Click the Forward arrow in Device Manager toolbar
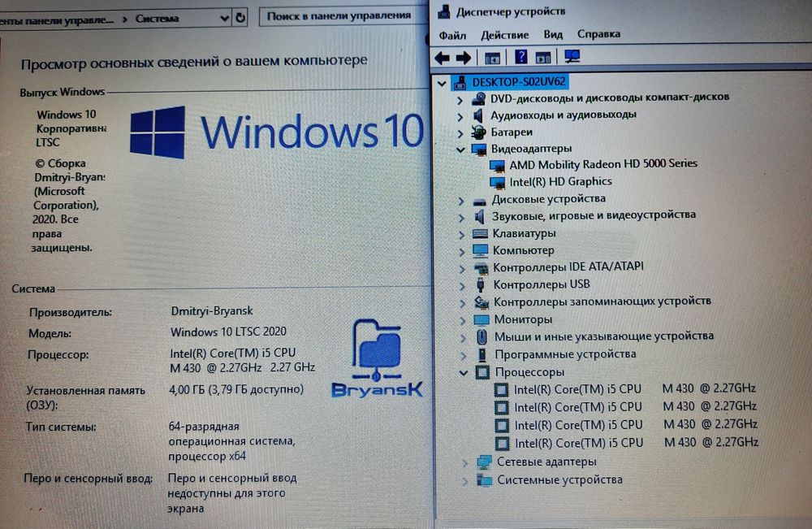The height and width of the screenshot is (529, 812). (x=464, y=58)
